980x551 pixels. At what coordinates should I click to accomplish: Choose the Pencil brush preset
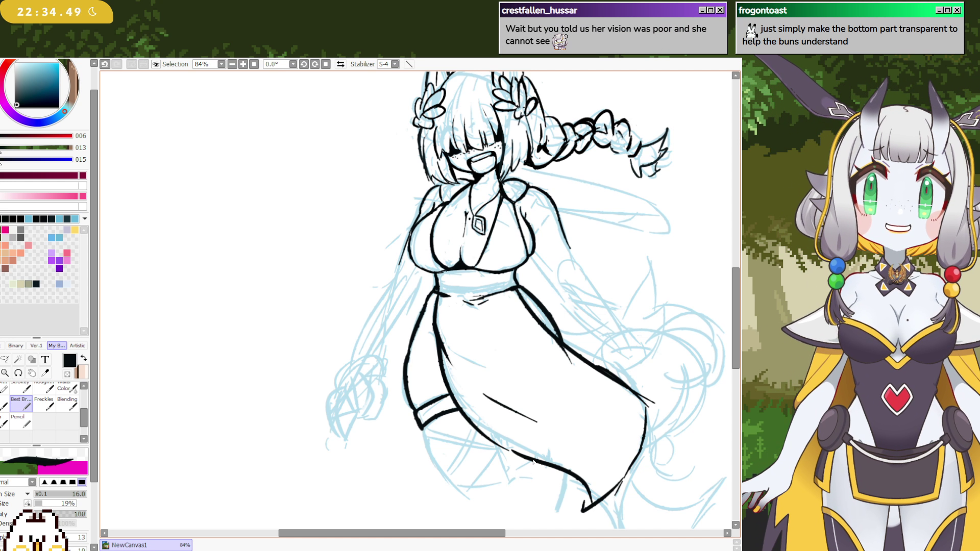pos(20,420)
